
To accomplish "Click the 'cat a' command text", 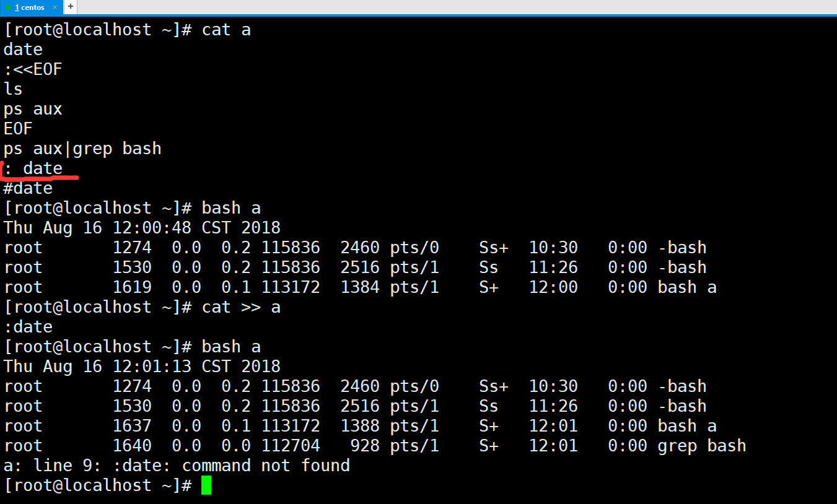I will coord(226,30).
